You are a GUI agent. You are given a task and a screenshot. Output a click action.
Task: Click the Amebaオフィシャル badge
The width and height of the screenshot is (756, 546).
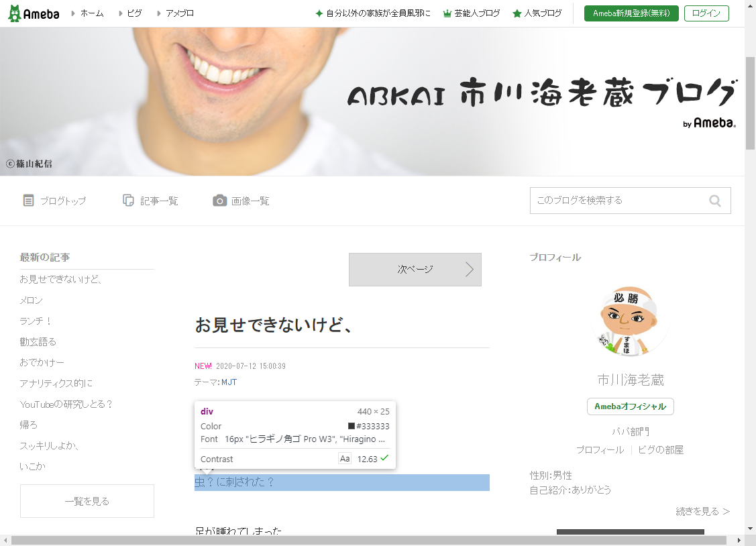coord(631,406)
